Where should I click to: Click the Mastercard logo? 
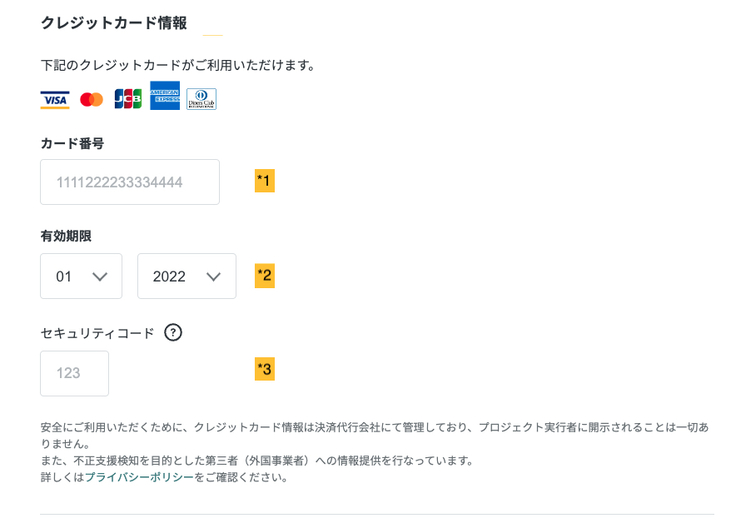pos(91,99)
